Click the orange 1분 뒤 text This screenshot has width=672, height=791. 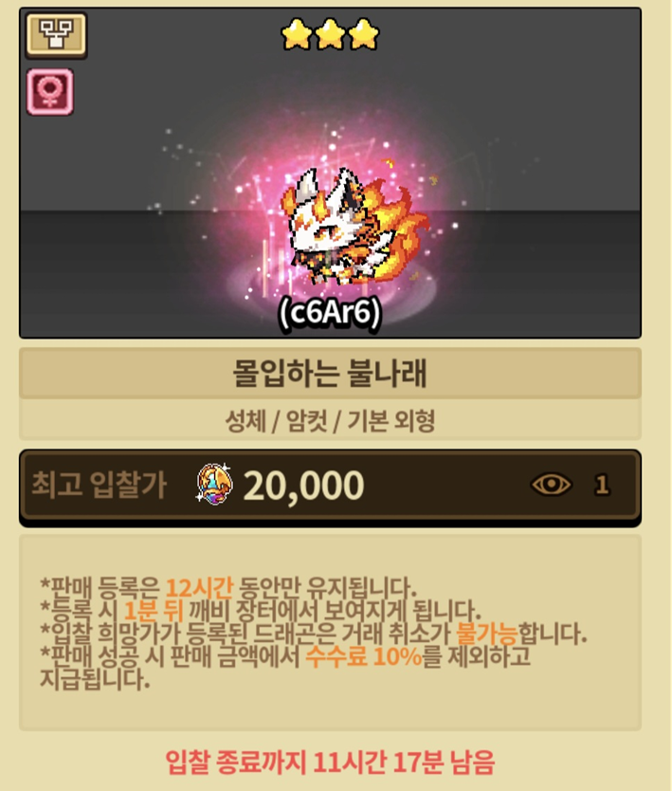[x=154, y=611]
